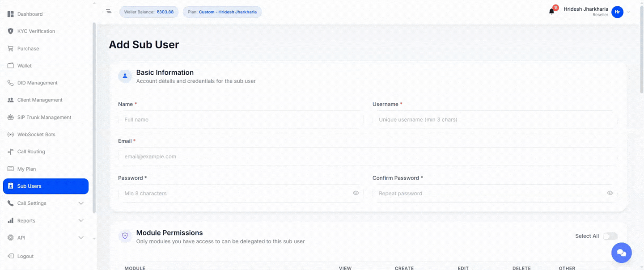Show the Confirm Password field contents

click(610, 193)
